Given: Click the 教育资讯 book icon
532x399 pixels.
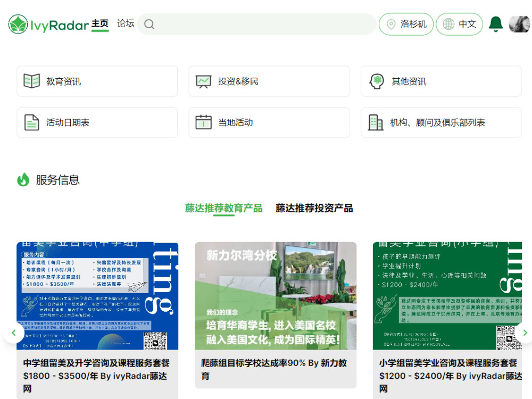Looking at the screenshot, I should pyautogui.click(x=32, y=81).
